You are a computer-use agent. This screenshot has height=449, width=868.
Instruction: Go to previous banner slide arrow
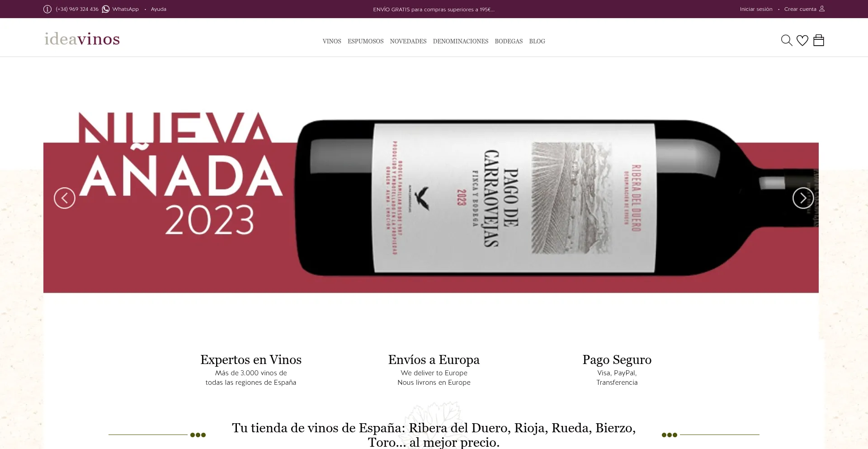65,198
